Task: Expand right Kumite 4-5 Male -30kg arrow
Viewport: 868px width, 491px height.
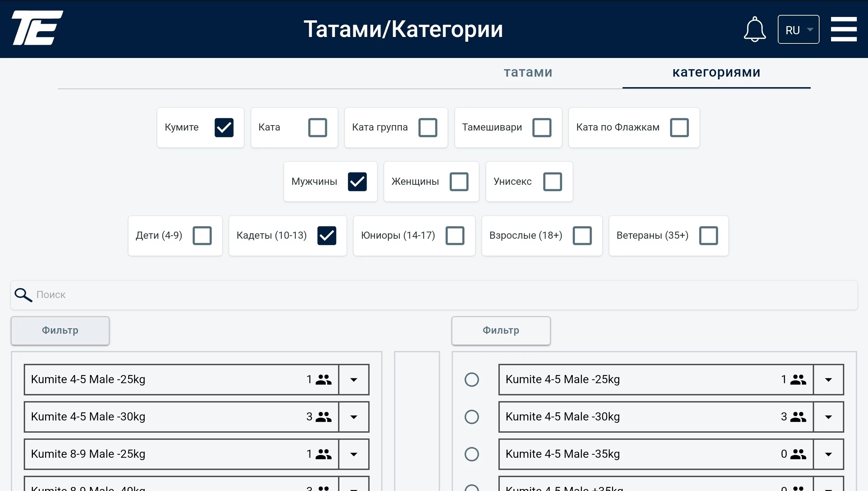Action: pyautogui.click(x=828, y=417)
